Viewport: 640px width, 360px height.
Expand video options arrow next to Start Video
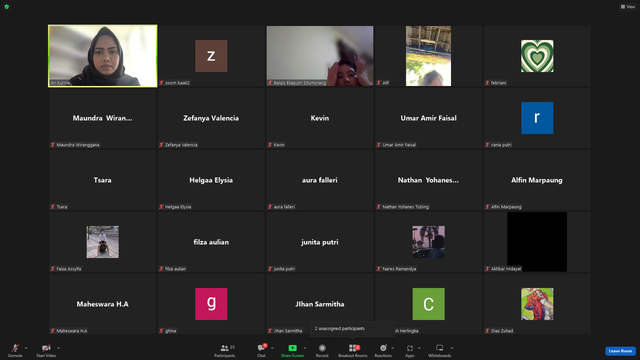pyautogui.click(x=58, y=348)
